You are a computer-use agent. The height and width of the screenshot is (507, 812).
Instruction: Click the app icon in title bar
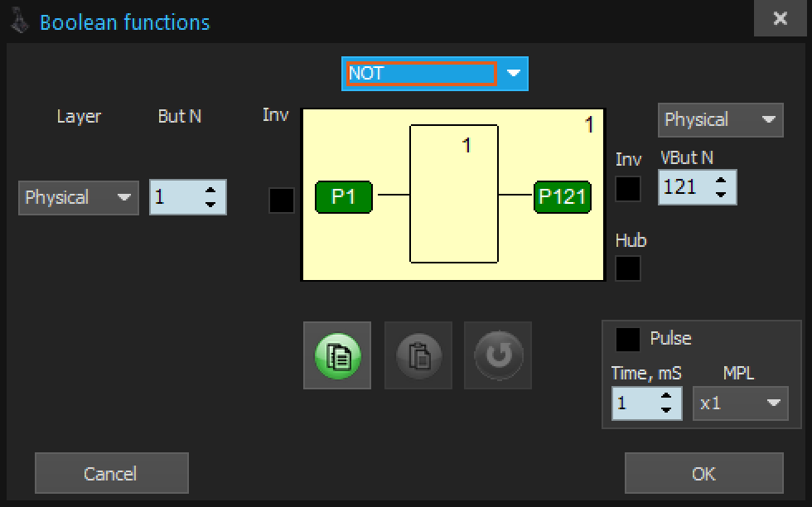(18, 21)
